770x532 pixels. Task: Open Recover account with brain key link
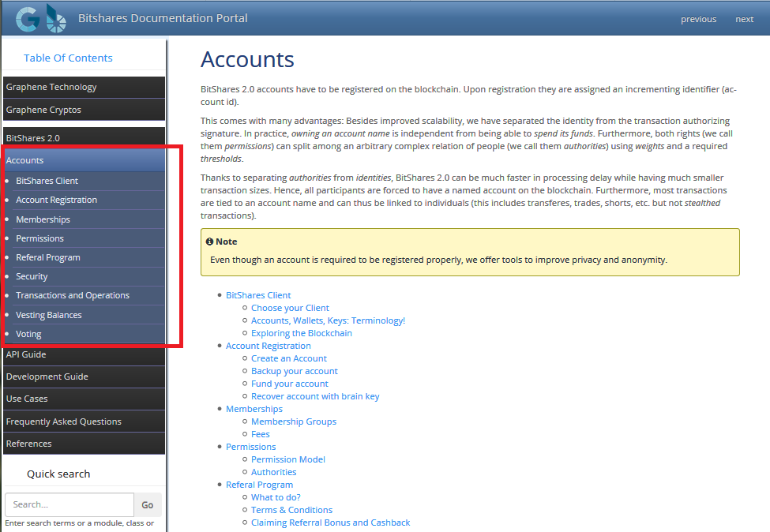tap(315, 396)
